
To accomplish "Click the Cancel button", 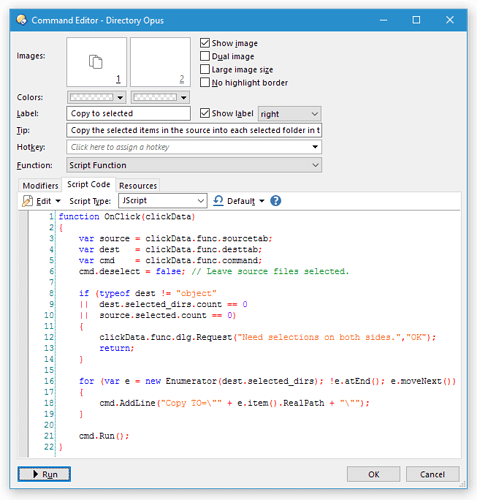I will 432,474.
